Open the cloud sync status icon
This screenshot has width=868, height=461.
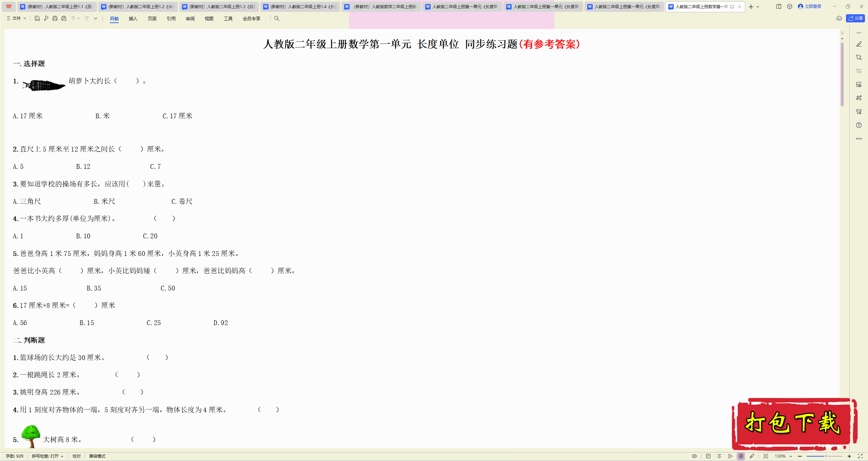point(839,19)
